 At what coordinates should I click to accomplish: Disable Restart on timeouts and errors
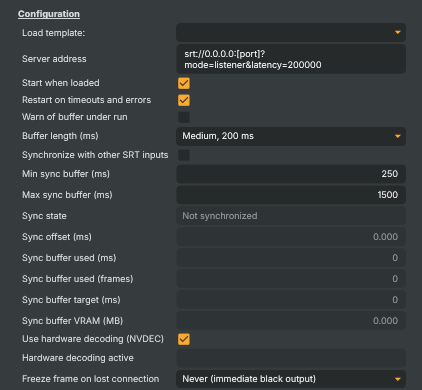point(184,100)
